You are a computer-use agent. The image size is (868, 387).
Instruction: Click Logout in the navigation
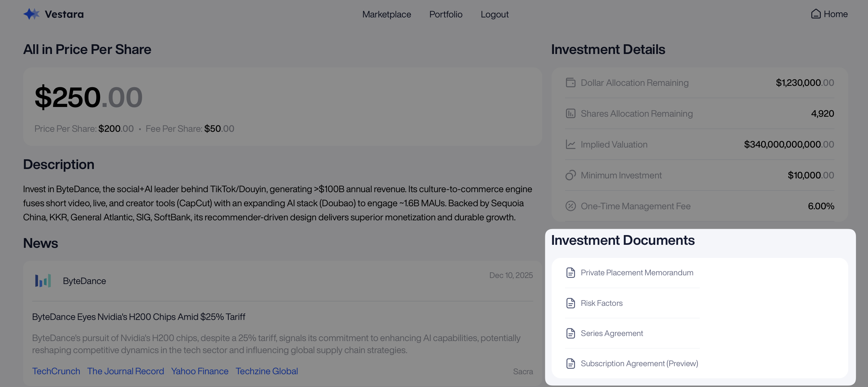pos(494,14)
